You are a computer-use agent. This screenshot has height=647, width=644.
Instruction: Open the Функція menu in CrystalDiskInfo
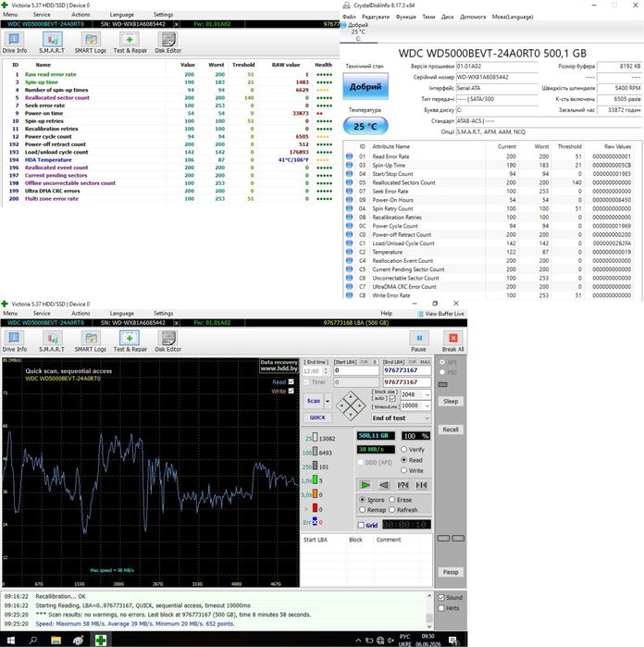coord(406,17)
